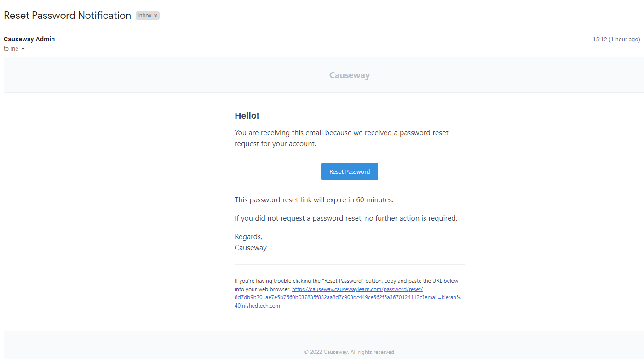Click the "Regards," closing line
The width and height of the screenshot is (644, 359).
coord(248,237)
